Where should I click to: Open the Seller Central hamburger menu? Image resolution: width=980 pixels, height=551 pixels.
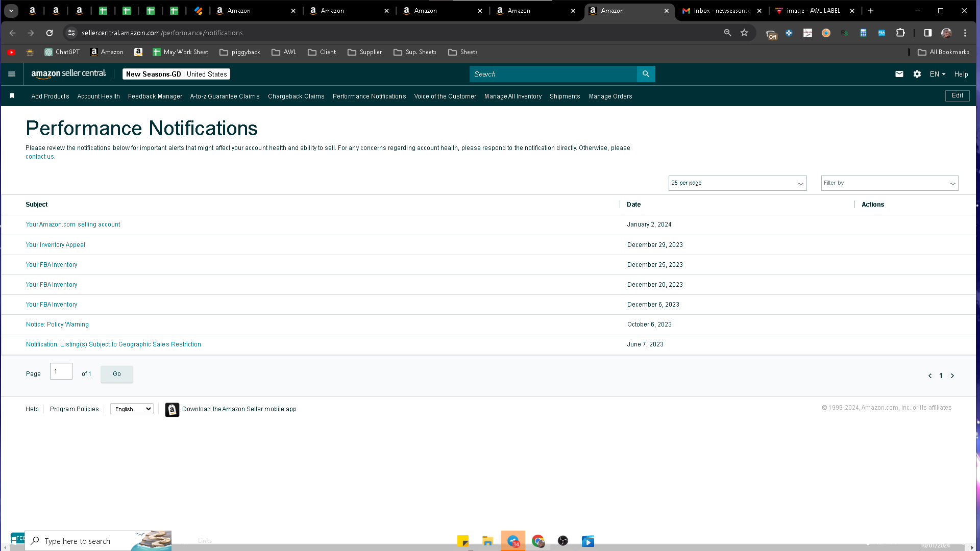(x=12, y=74)
